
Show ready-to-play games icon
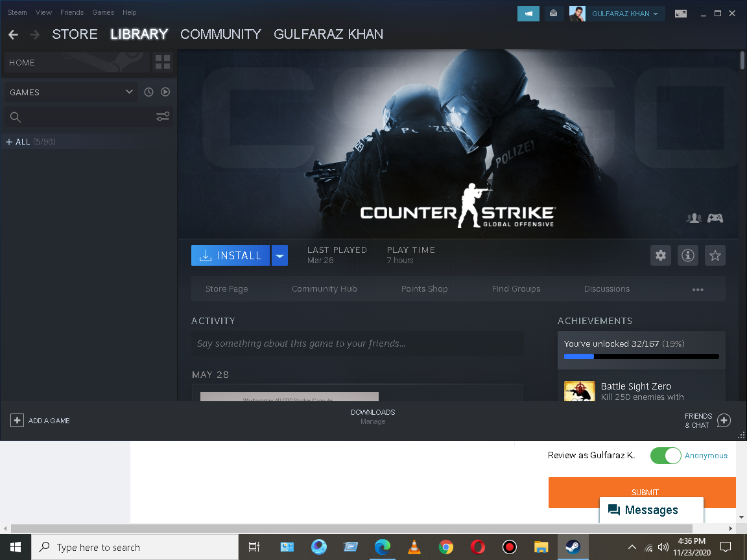[x=165, y=92]
